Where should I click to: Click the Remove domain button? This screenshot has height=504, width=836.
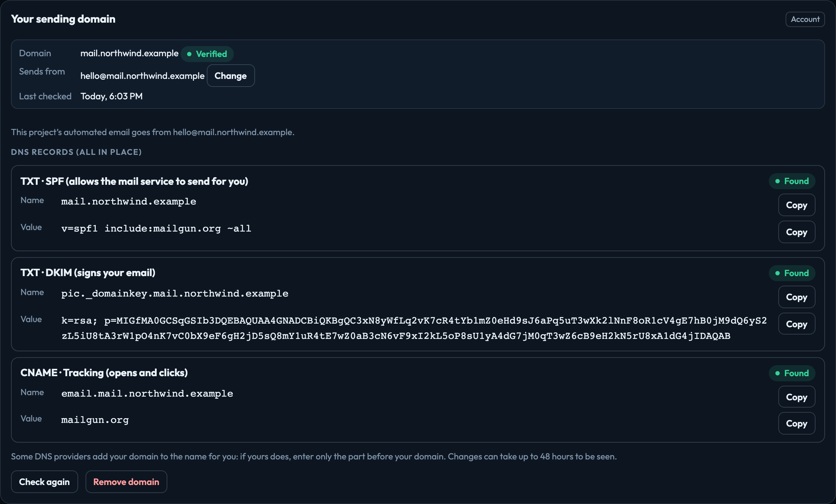point(126,482)
